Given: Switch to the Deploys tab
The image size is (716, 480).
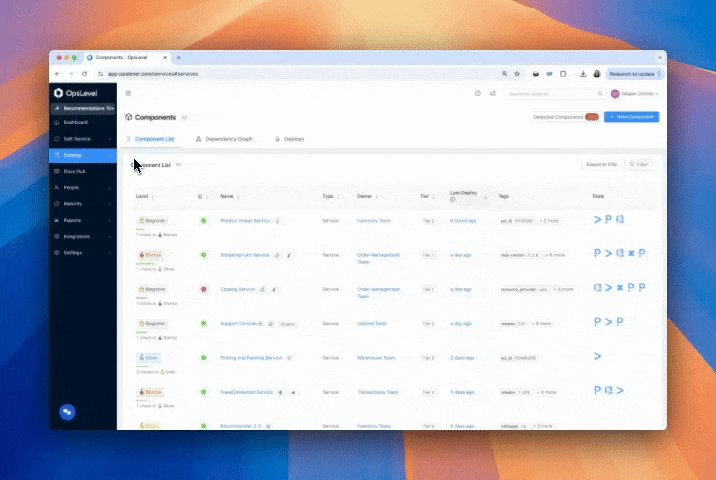Looking at the screenshot, I should pyautogui.click(x=290, y=139).
